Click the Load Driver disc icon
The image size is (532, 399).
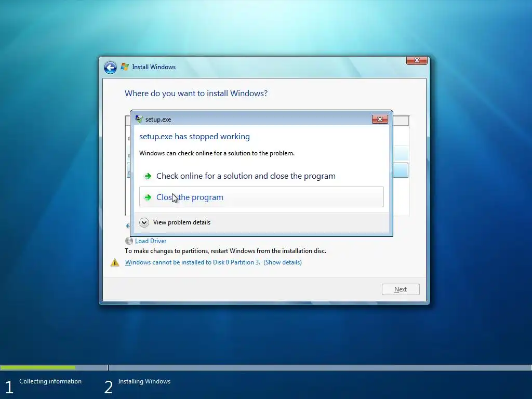129,241
